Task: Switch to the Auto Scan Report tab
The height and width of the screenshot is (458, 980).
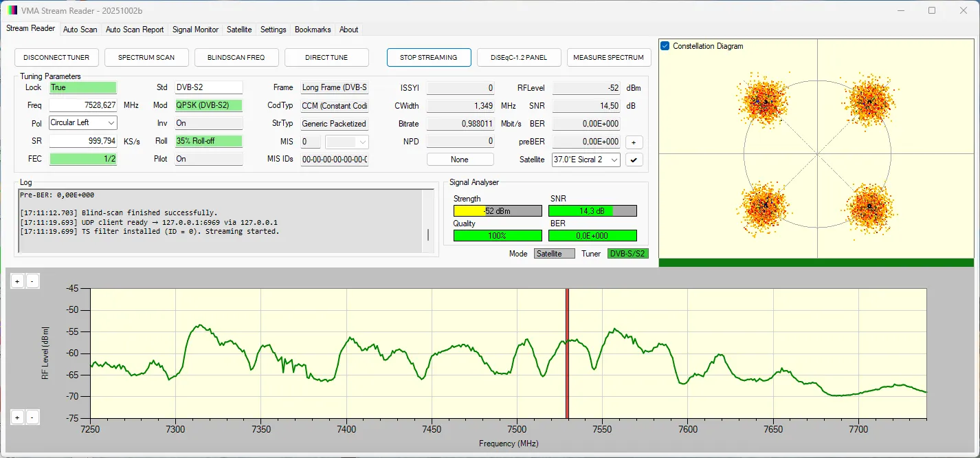Action: coord(135,30)
